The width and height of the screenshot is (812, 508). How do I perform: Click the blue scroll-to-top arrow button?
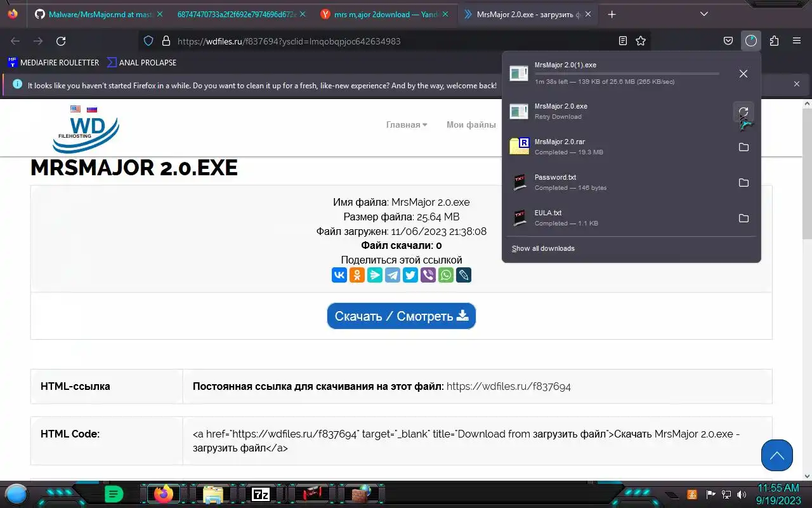pos(777,455)
